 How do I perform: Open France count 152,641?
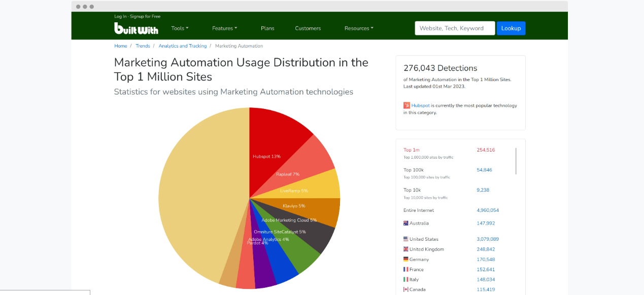[x=486, y=269]
